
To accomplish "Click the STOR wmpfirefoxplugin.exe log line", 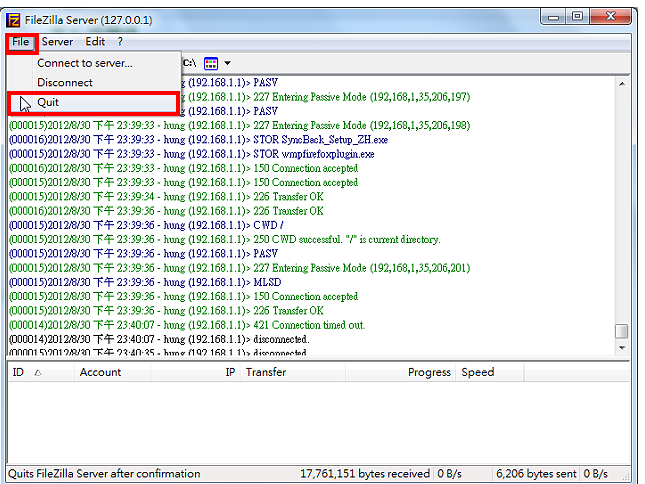I will pyautogui.click(x=192, y=154).
